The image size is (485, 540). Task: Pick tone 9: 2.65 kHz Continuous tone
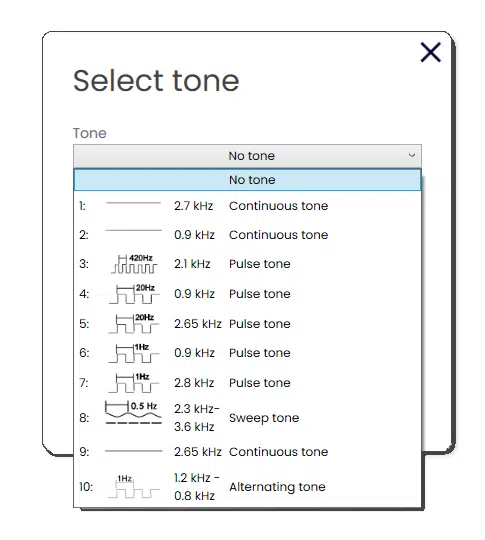(x=247, y=451)
